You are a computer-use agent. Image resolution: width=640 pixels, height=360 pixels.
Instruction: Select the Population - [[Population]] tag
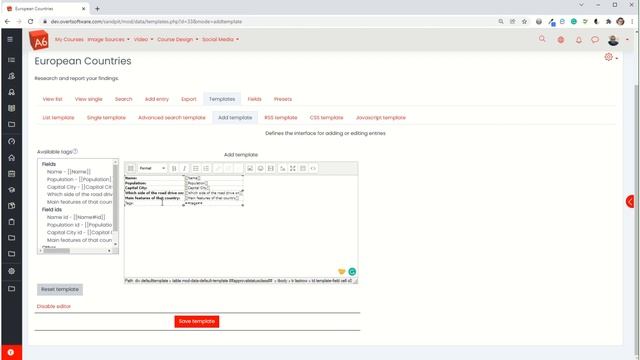point(79,179)
